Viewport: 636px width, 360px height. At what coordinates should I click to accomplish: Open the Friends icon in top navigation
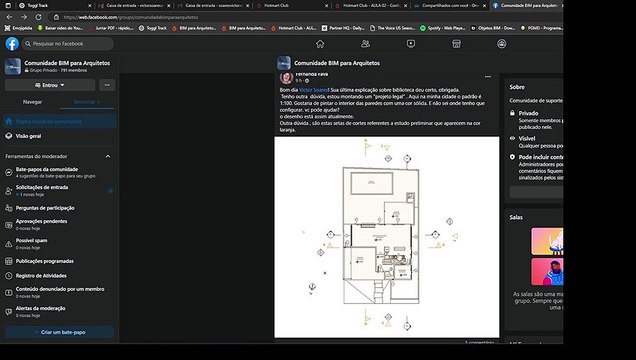(365, 44)
